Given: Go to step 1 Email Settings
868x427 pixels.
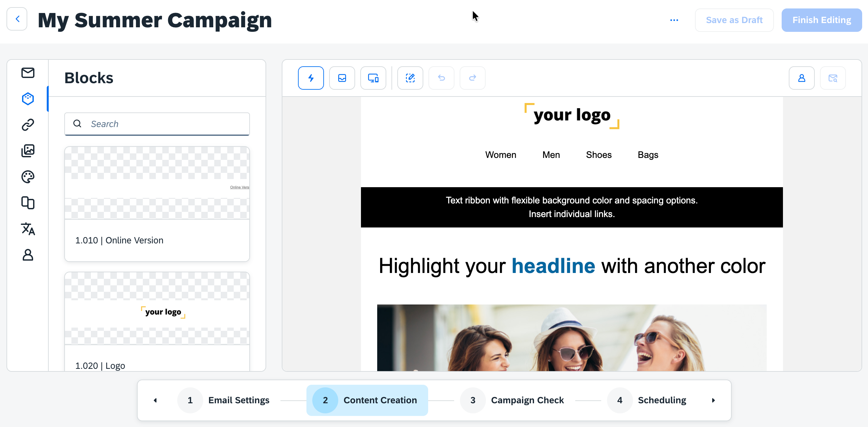Looking at the screenshot, I should click(x=224, y=400).
